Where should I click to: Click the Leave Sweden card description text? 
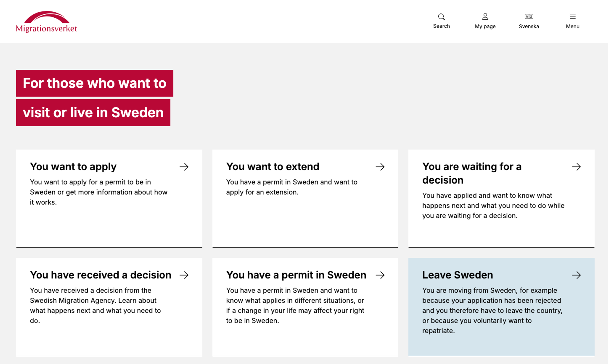point(492,311)
